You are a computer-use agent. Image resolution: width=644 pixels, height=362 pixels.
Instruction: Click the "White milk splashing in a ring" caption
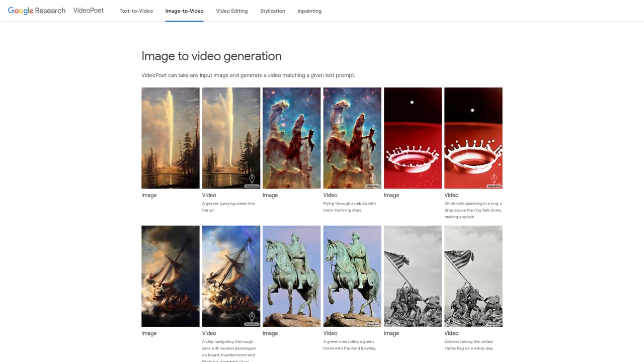pyautogui.click(x=473, y=210)
